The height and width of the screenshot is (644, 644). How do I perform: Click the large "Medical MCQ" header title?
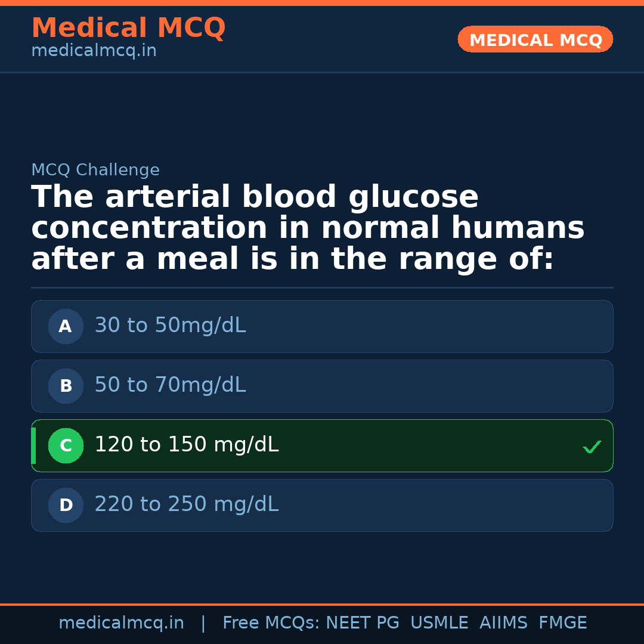click(x=128, y=28)
